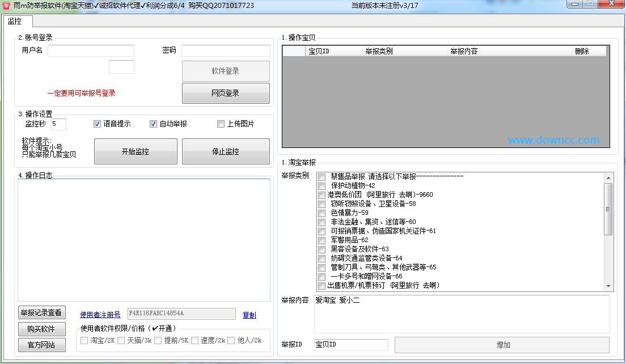Click the 购买软件 button
This screenshot has height=364, width=626.
41,329
